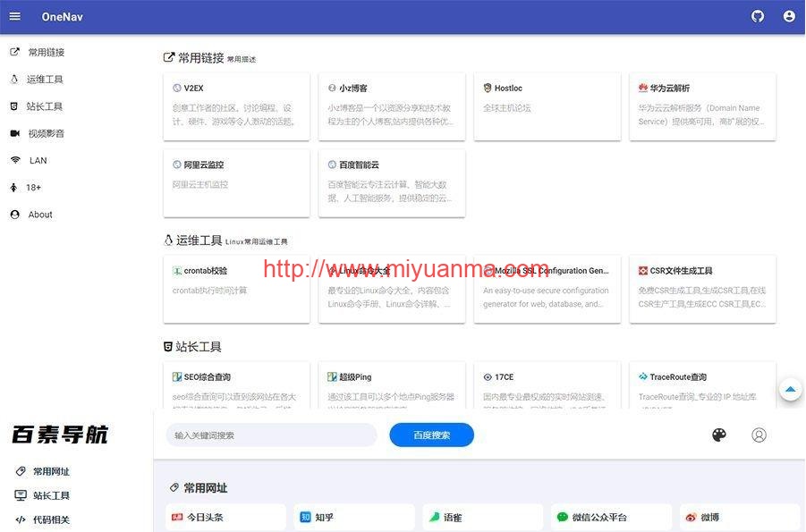Image resolution: width=806 pixels, height=532 pixels.
Task: Click the 语雀 green bird icon
Action: pyautogui.click(x=435, y=517)
